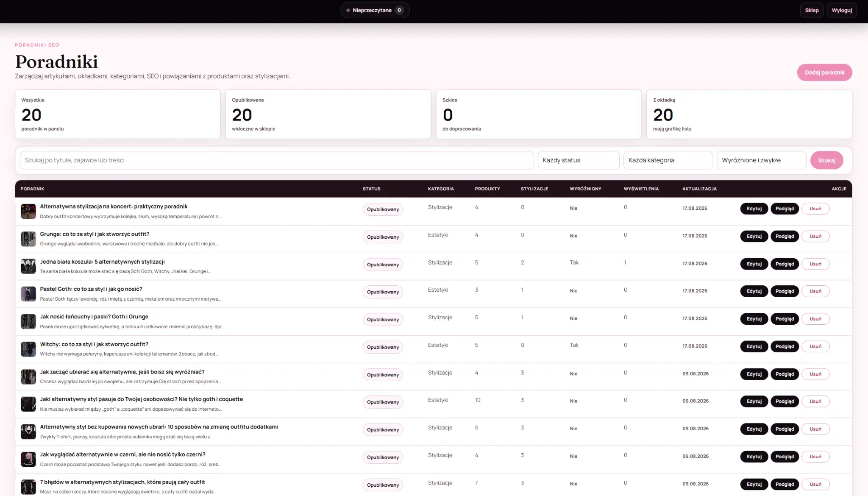
Task: Delete the Alternatywny styl bez kupowania guide
Action: click(815, 429)
